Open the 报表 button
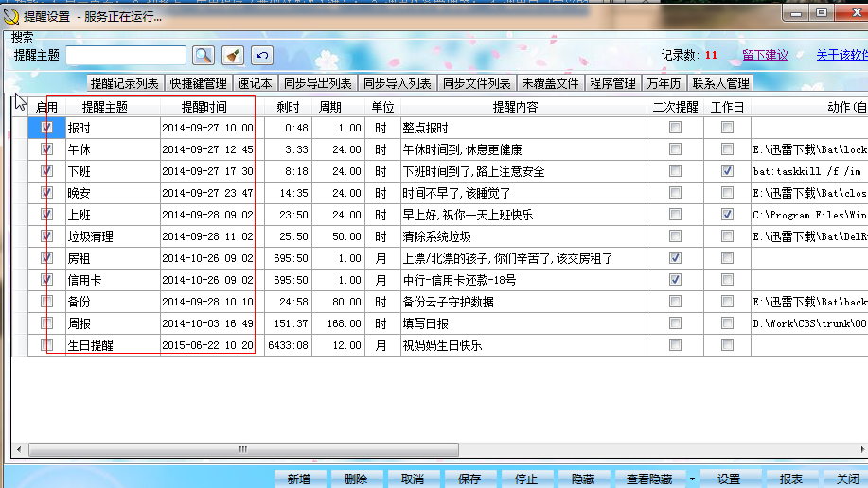Image resolution: width=868 pixels, height=488 pixels. click(791, 479)
